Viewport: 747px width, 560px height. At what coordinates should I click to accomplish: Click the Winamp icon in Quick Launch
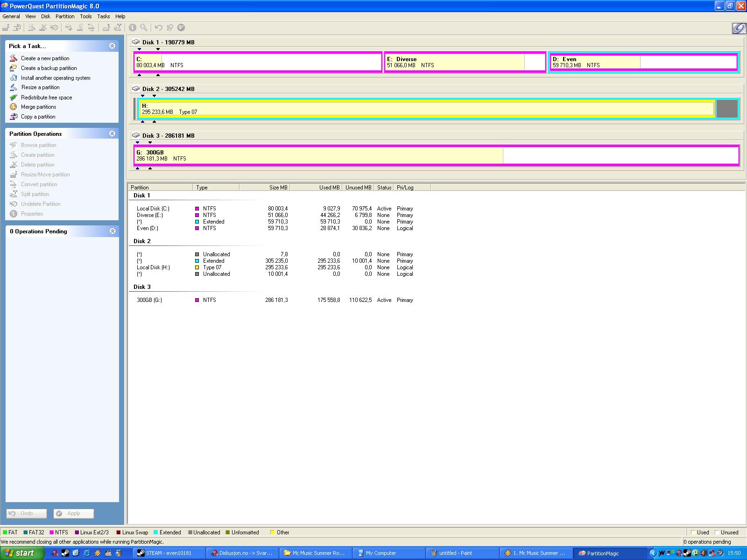point(98,553)
